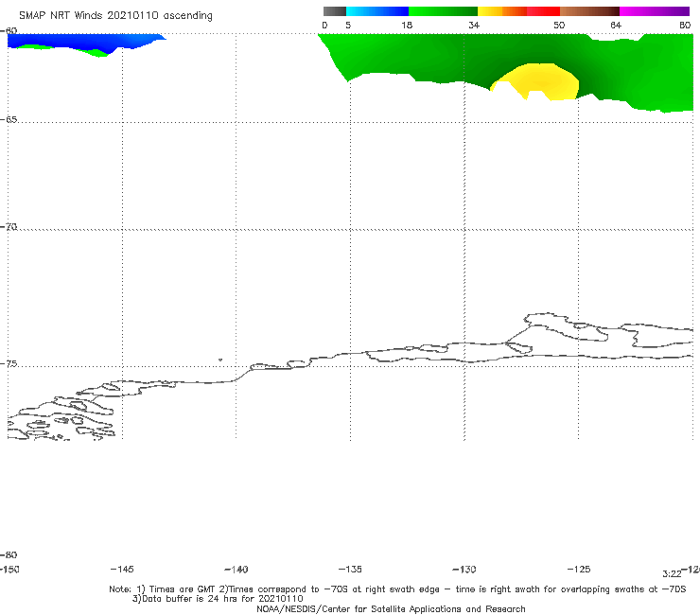Click the longitude label '-145'
Screen dimensions: 700x615
pos(122,569)
